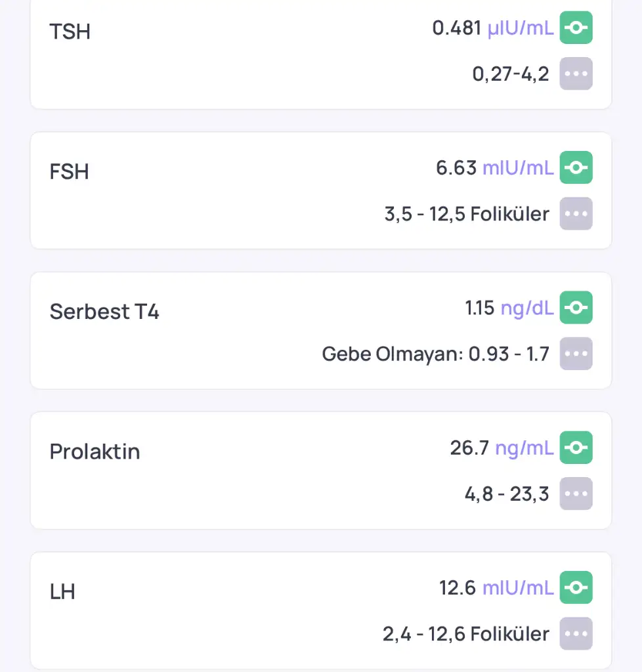Click the three-dot button for Prolaktin range

(x=576, y=493)
